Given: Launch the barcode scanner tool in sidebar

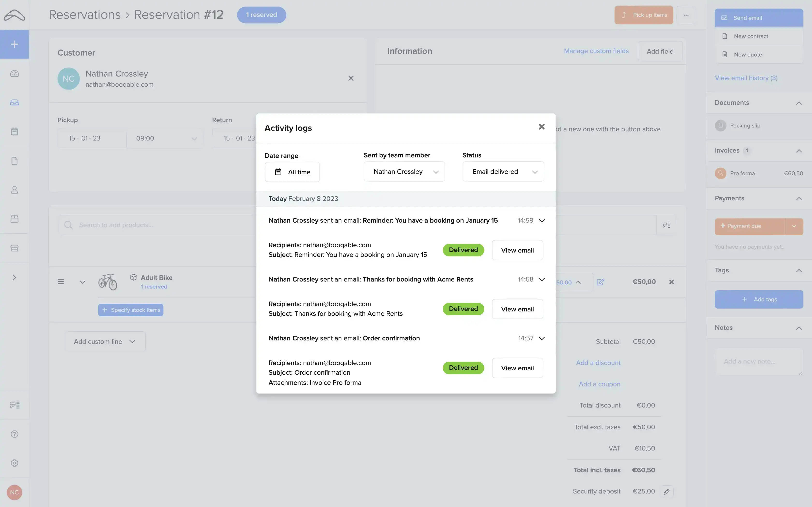Looking at the screenshot, I should [x=15, y=404].
